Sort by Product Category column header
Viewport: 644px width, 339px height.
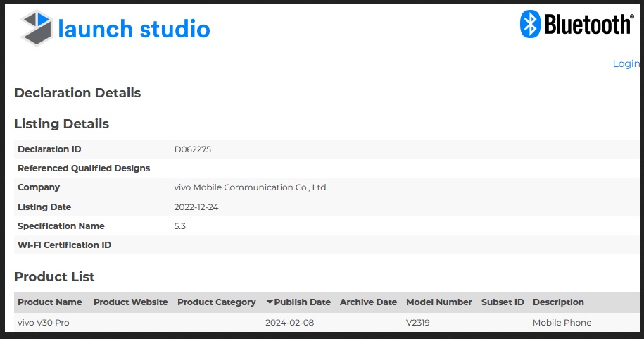click(217, 302)
